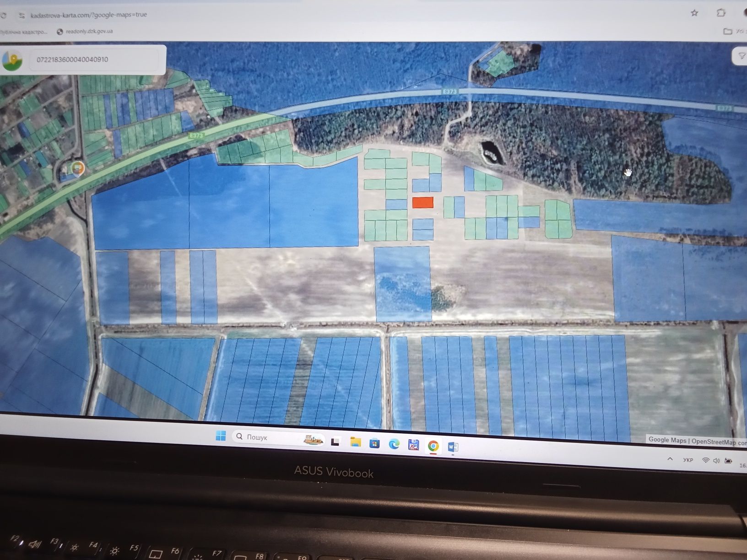Open the black terminal-like taskbar app
Image resolution: width=747 pixels, height=560 pixels.
point(335,442)
